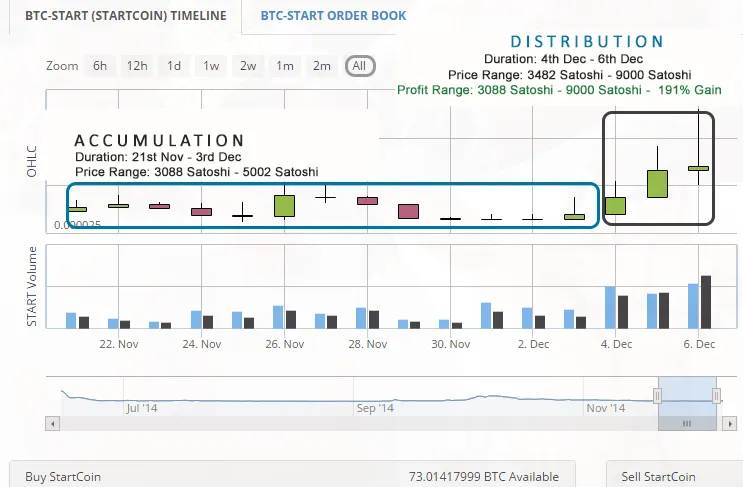Click the 2. Dec date axis label

click(533, 344)
